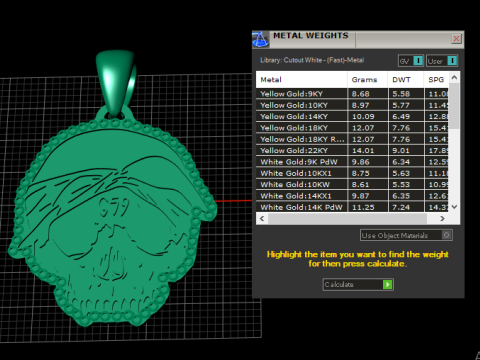
Task: Click the Metal Weights scale icon
Action: point(260,39)
